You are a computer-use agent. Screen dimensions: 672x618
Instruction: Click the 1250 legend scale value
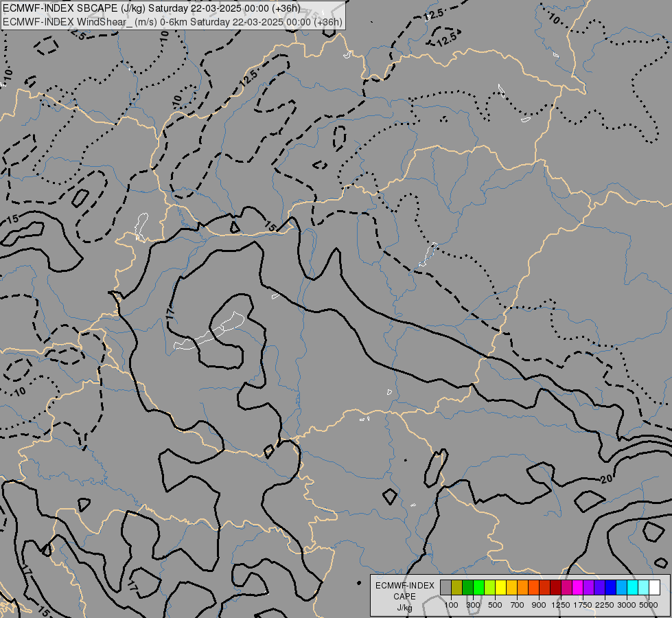pyautogui.click(x=561, y=605)
